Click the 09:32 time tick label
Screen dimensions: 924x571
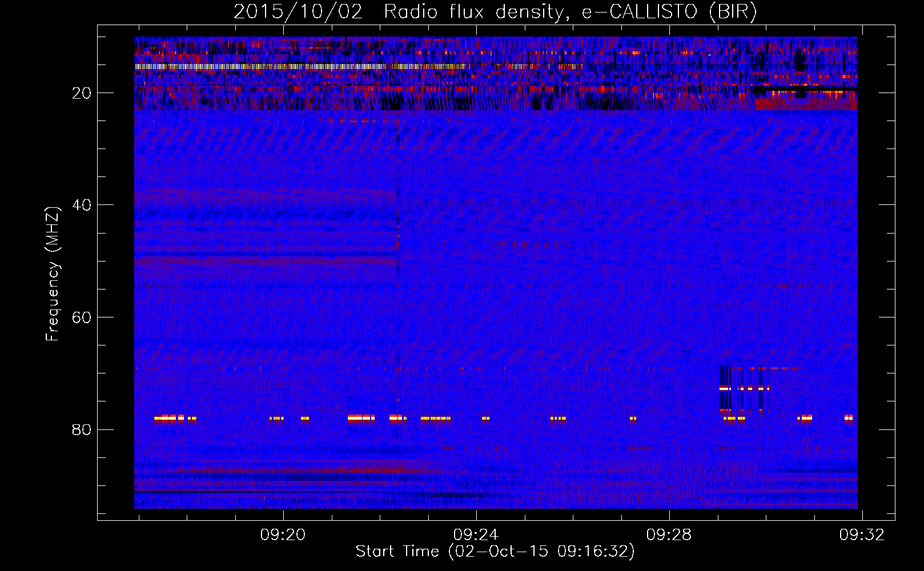(862, 535)
